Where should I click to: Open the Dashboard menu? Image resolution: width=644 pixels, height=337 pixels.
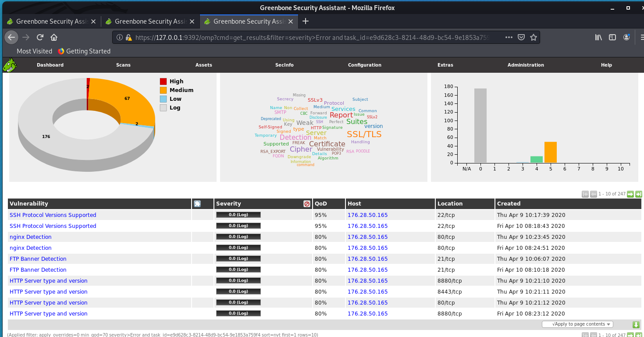[50, 65]
